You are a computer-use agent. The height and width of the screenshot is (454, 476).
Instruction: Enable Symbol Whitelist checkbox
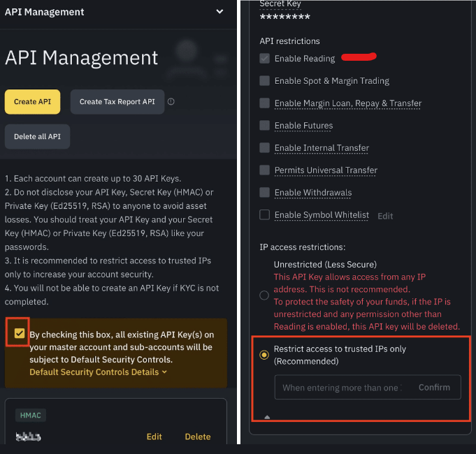pos(264,215)
